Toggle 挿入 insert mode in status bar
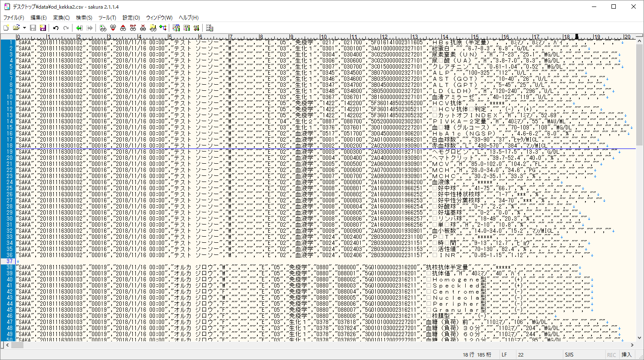644x360 pixels. (626, 355)
